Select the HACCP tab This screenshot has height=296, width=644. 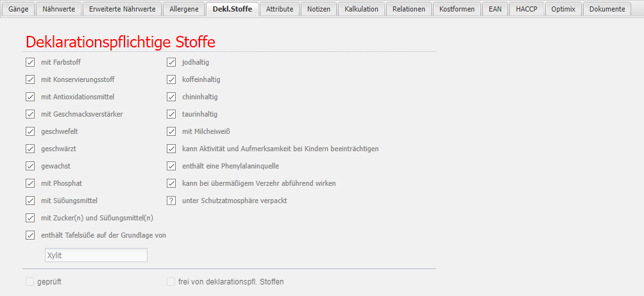527,9
